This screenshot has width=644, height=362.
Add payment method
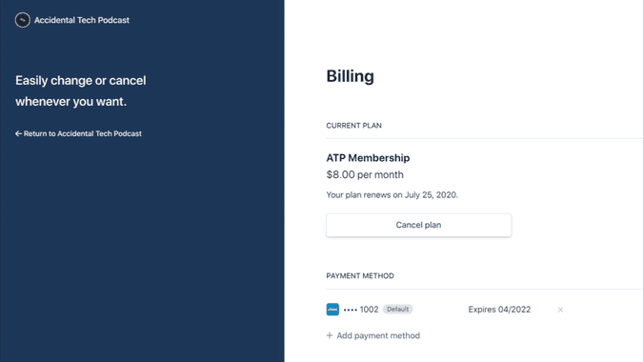(x=372, y=335)
